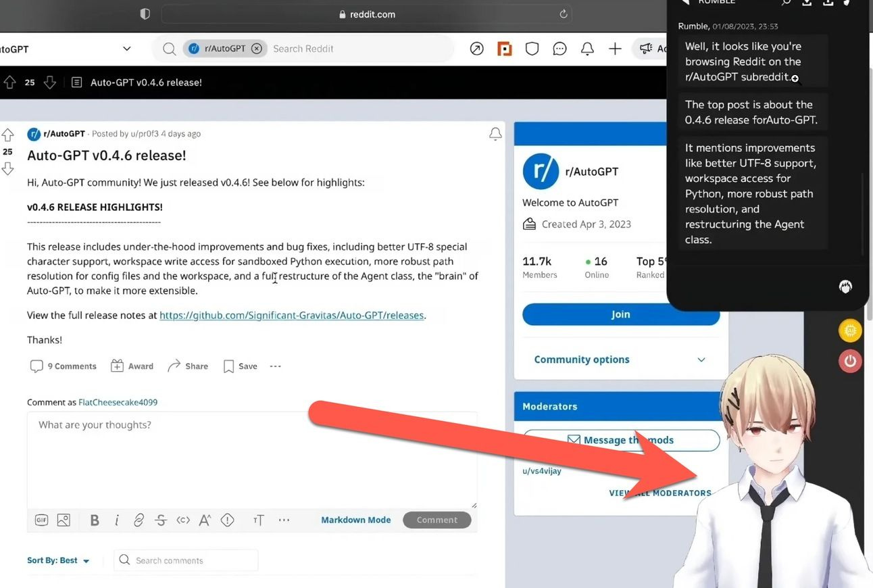The height and width of the screenshot is (588, 873).
Task: Open the shield moderation icon
Action: [x=532, y=49]
